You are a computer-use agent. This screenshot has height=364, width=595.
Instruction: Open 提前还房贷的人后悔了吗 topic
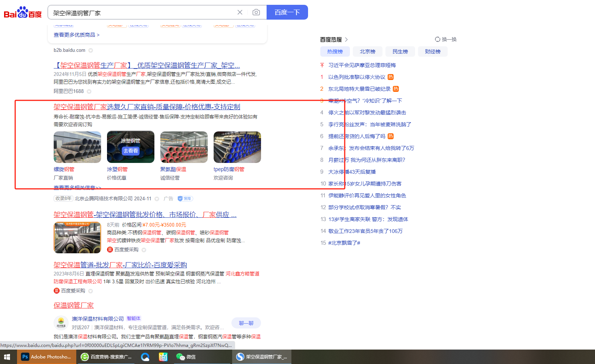[357, 136]
